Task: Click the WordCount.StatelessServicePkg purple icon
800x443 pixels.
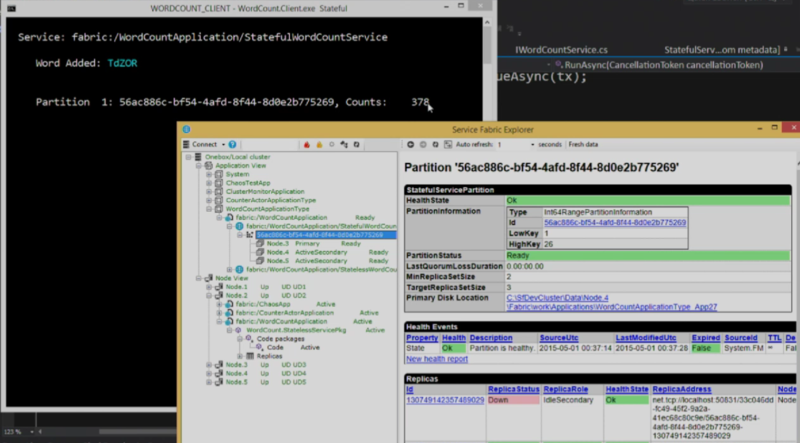Action: (238, 330)
